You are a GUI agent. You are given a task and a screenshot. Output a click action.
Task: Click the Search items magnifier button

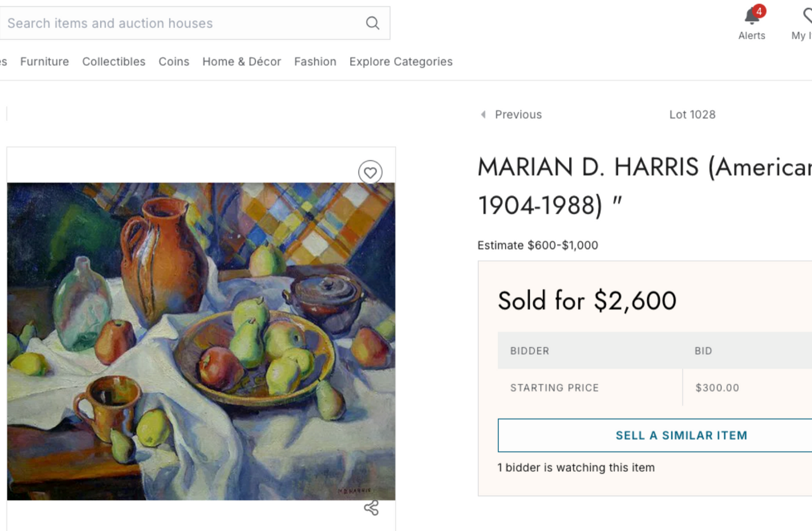pos(372,23)
